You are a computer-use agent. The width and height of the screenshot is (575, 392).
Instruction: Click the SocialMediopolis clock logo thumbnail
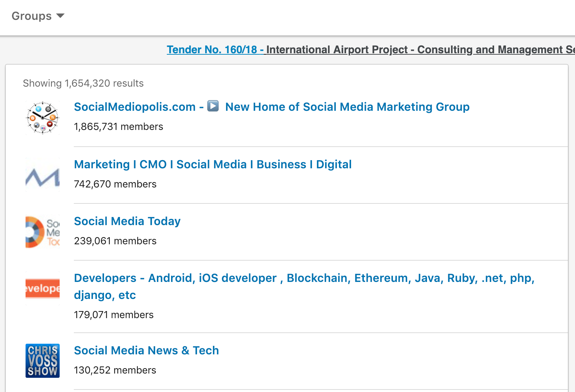(43, 118)
